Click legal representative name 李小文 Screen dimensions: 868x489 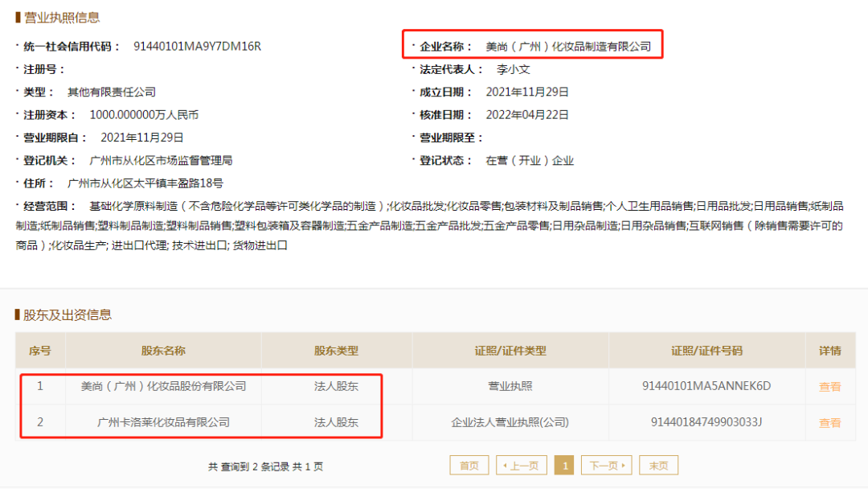[513, 69]
